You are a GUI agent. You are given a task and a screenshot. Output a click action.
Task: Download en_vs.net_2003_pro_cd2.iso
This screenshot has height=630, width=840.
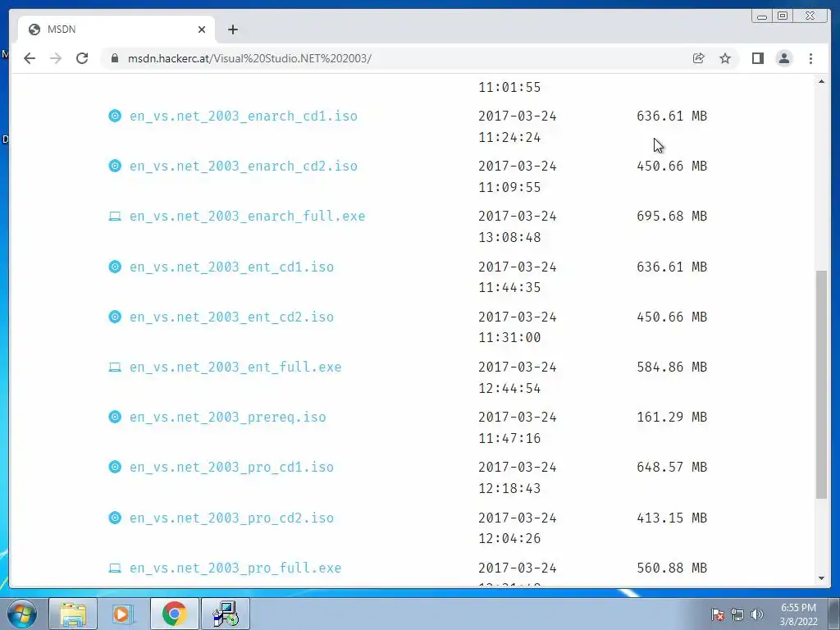[x=231, y=518]
